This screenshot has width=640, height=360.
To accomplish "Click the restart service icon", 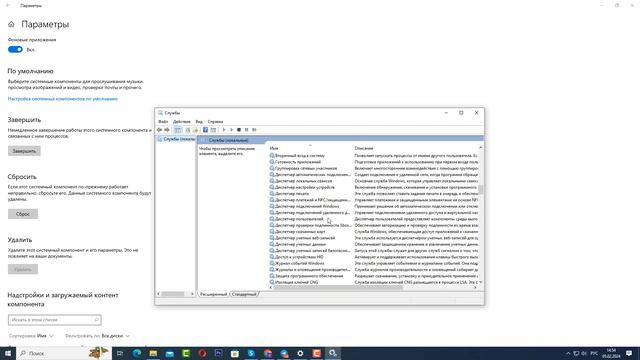I will click(x=254, y=130).
